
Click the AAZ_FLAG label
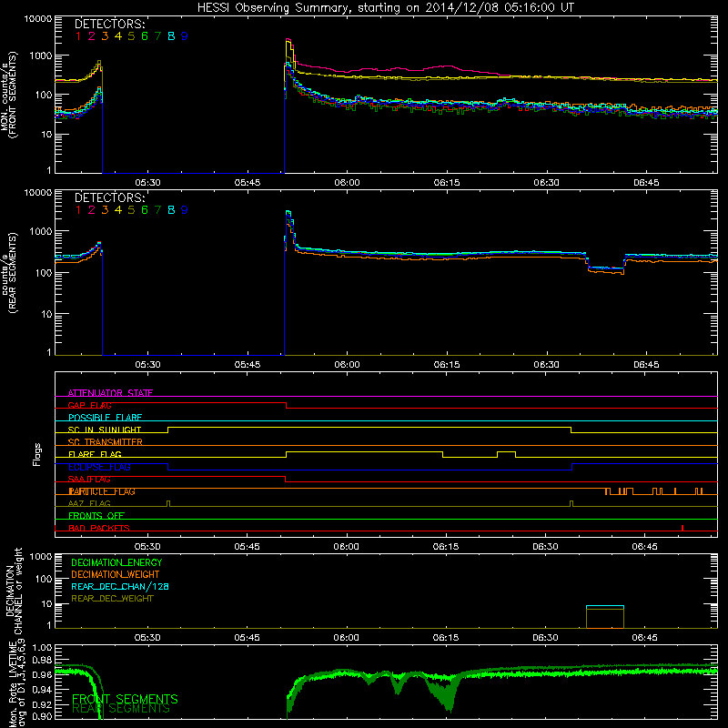[x=89, y=503]
